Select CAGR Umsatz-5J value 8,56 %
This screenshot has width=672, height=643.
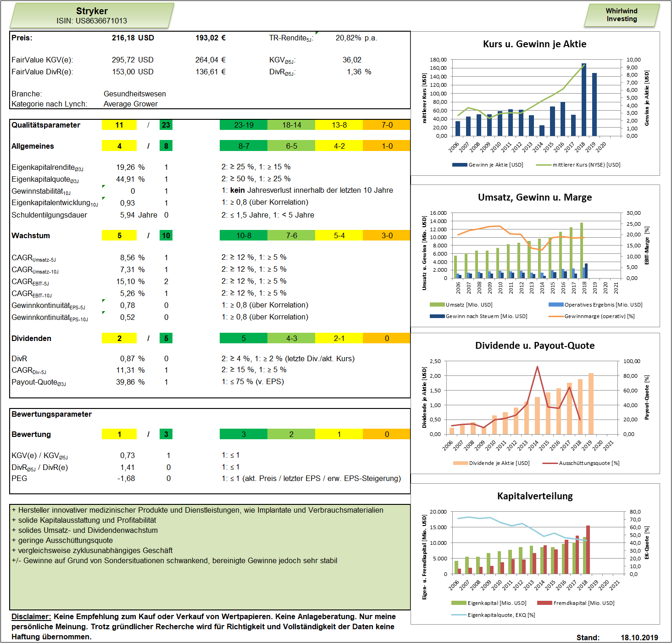(x=132, y=257)
